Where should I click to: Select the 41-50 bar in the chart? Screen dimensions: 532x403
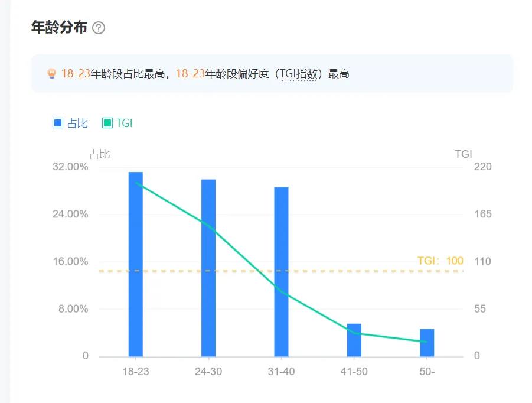pos(354,340)
